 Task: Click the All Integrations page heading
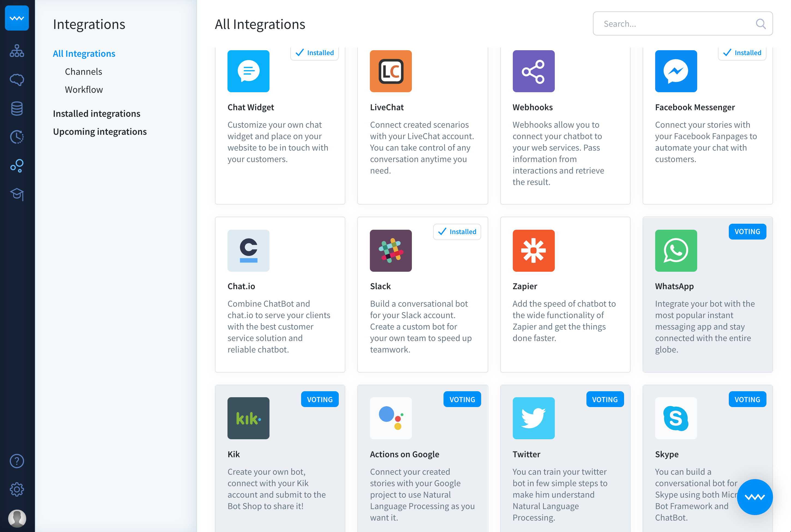(260, 24)
